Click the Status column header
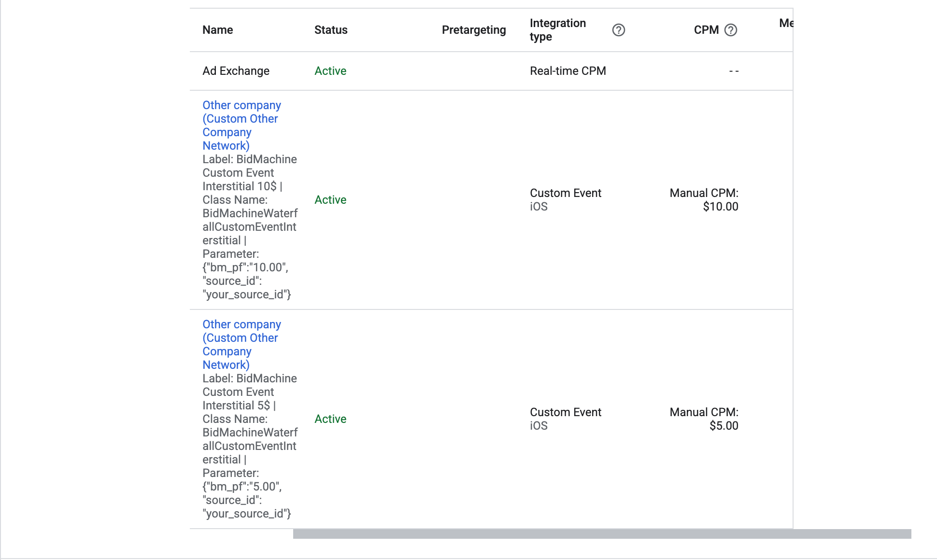The image size is (937, 560). [330, 30]
